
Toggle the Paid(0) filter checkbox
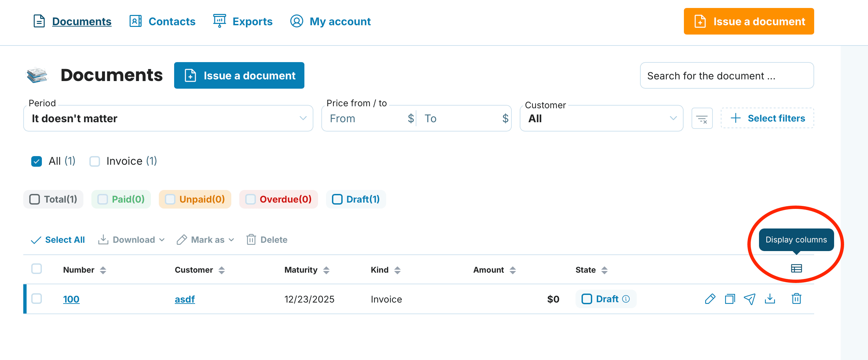(102, 199)
